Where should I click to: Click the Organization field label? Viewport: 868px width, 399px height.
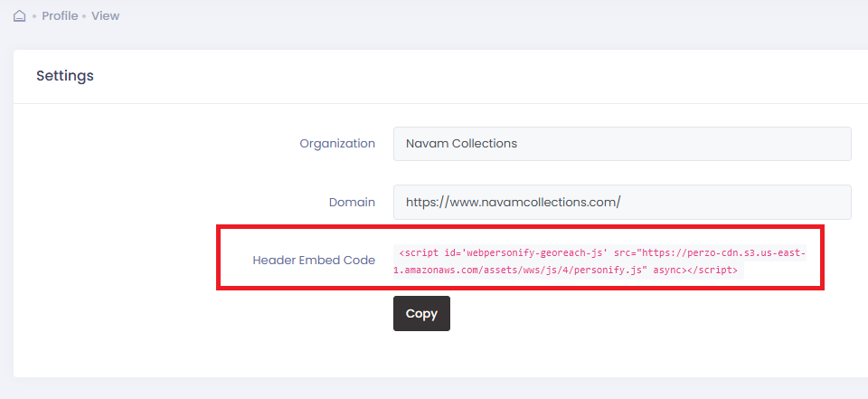337,143
